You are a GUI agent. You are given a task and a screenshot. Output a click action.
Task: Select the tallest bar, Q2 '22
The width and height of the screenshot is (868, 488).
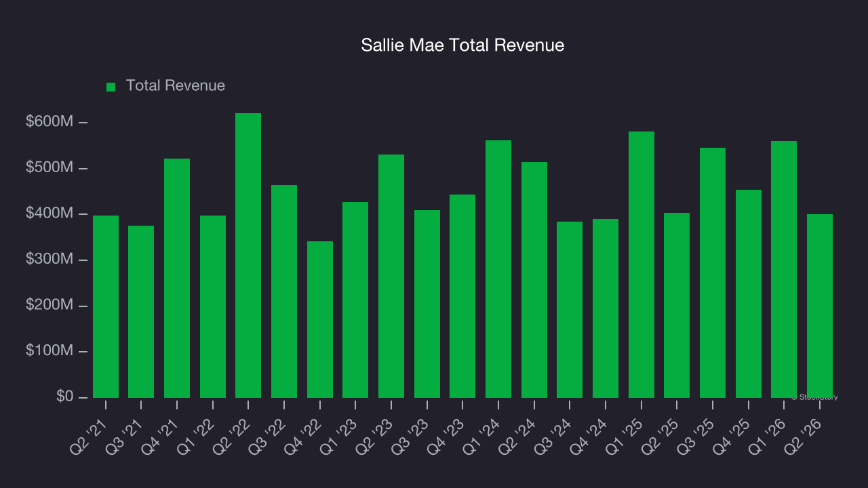tap(248, 256)
